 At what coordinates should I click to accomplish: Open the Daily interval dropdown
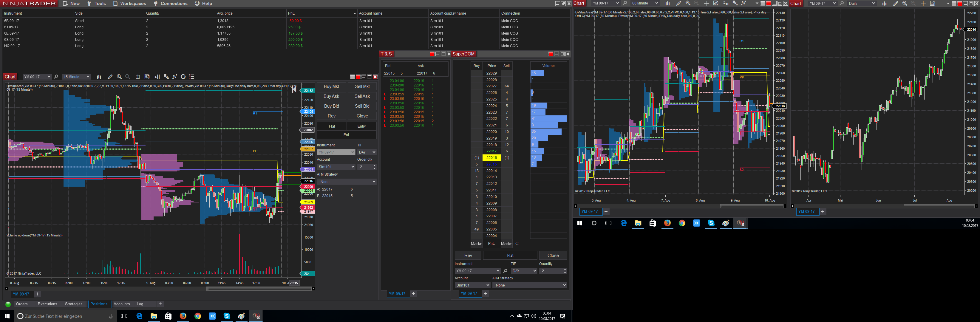pyautogui.click(x=862, y=3)
